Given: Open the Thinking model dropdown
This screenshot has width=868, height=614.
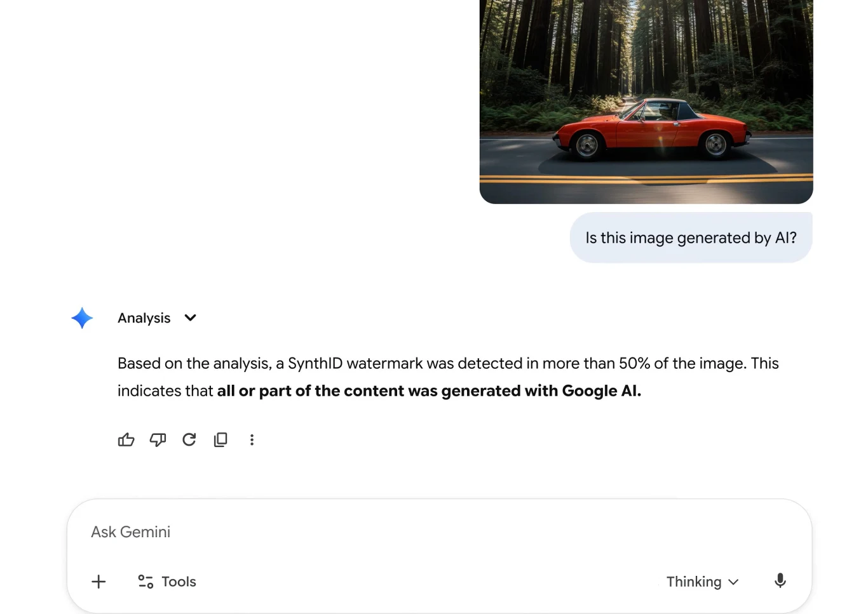Looking at the screenshot, I should coord(693,582).
